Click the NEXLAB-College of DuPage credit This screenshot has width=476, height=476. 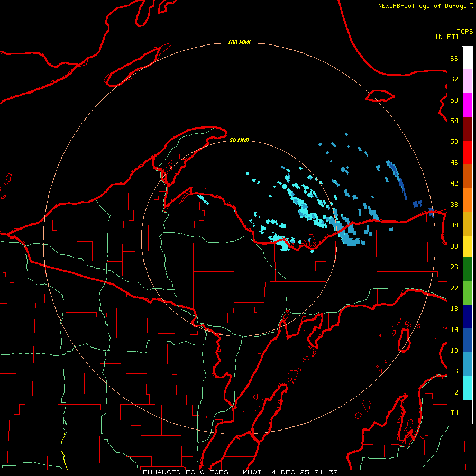[x=425, y=6]
